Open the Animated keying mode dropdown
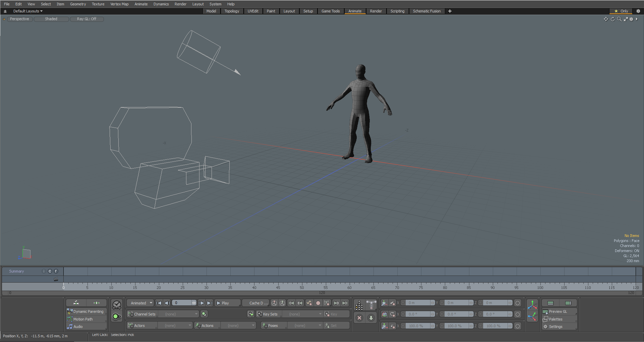 [140, 303]
